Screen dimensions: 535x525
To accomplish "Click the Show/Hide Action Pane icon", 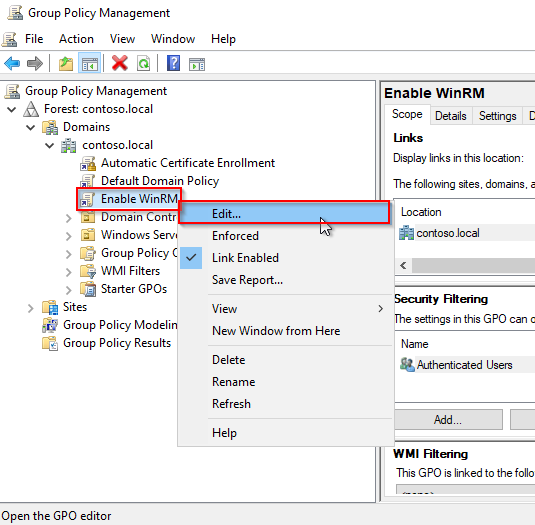I will pyautogui.click(x=197, y=64).
